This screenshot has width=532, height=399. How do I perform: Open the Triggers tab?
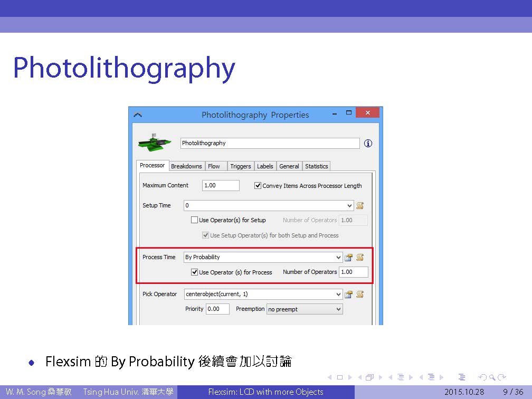pyautogui.click(x=240, y=166)
